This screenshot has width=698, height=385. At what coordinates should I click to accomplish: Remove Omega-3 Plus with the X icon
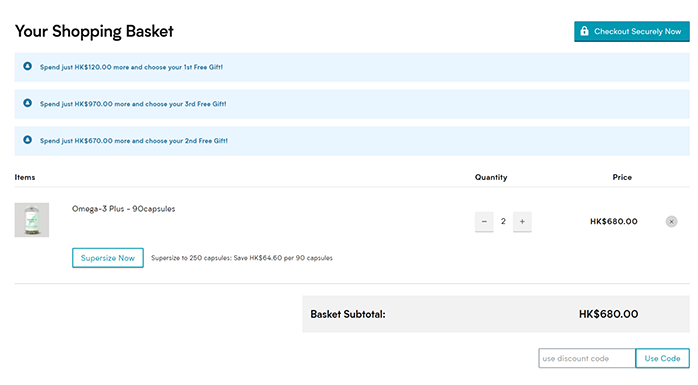click(x=671, y=222)
